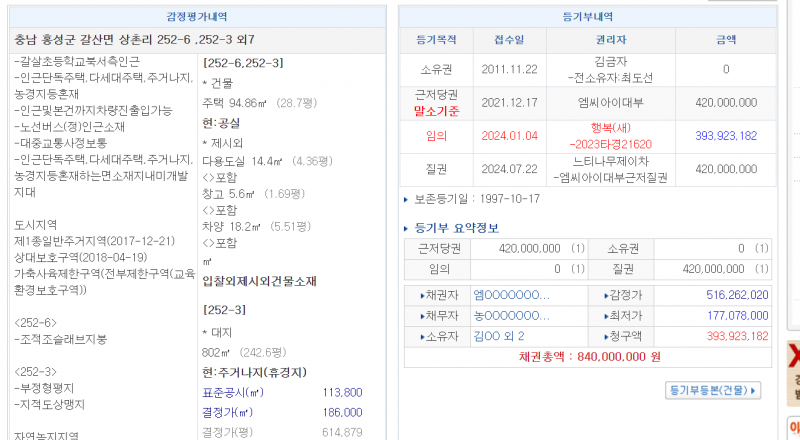Click the arrow bullet beside 보존등기일
This screenshot has width=800, height=440.
pos(405,199)
